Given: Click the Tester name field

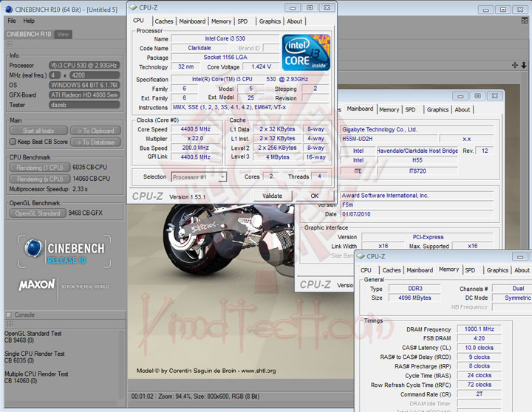Looking at the screenshot, I should tap(86, 106).
